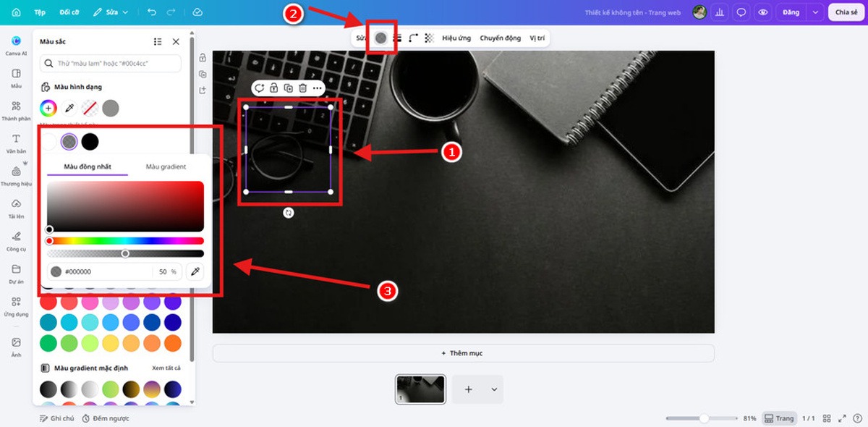Open the Mẫu templates panel

[x=16, y=77]
